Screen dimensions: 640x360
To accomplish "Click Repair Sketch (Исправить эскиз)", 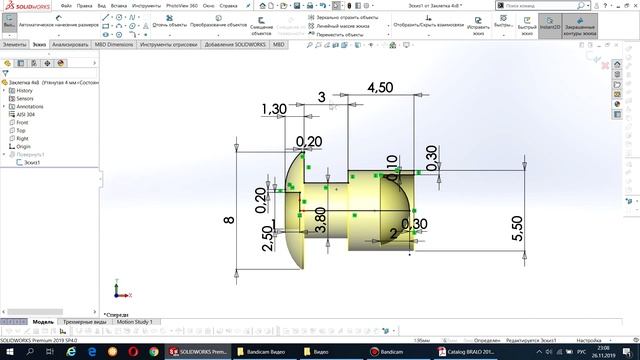I will click(478, 26).
